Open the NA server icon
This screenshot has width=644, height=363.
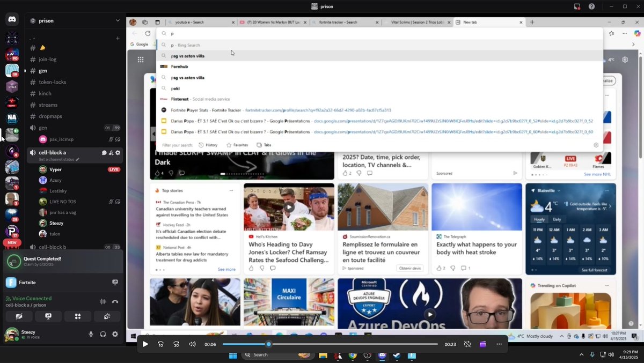(12, 118)
